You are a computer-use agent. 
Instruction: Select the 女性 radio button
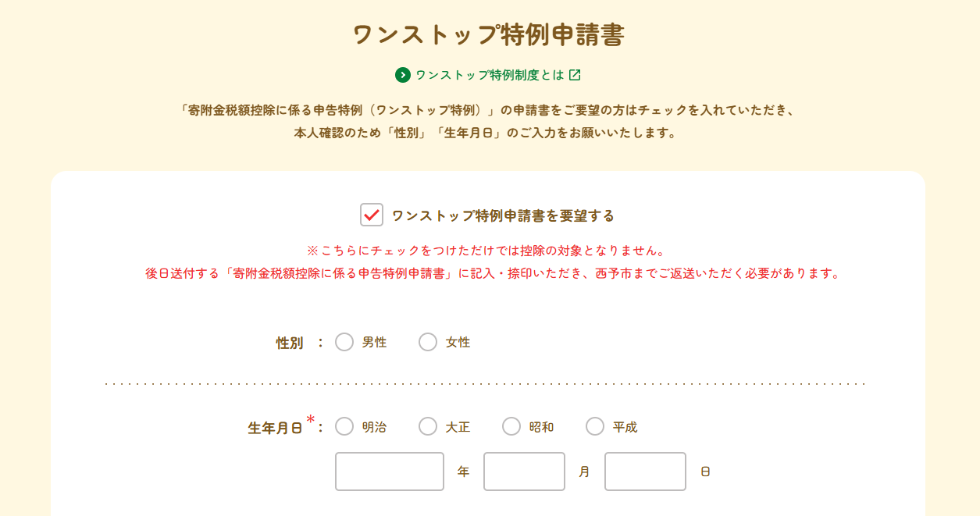click(428, 342)
